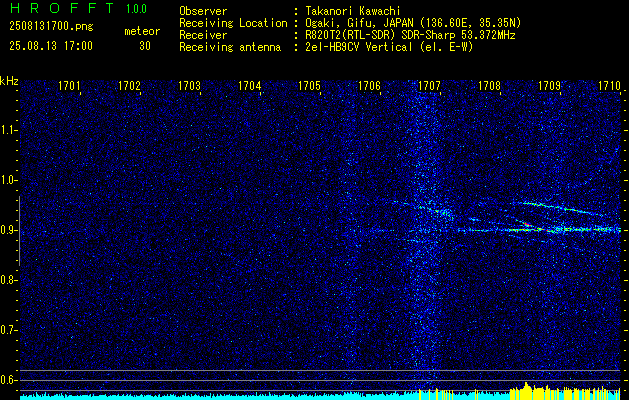Image resolution: width=629 pixels, height=400 pixels.
Task: Click the Receiving Location label
Action: [233, 23]
